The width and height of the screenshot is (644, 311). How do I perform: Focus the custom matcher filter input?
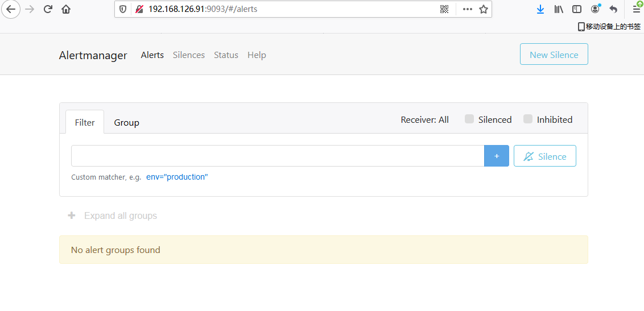point(278,156)
